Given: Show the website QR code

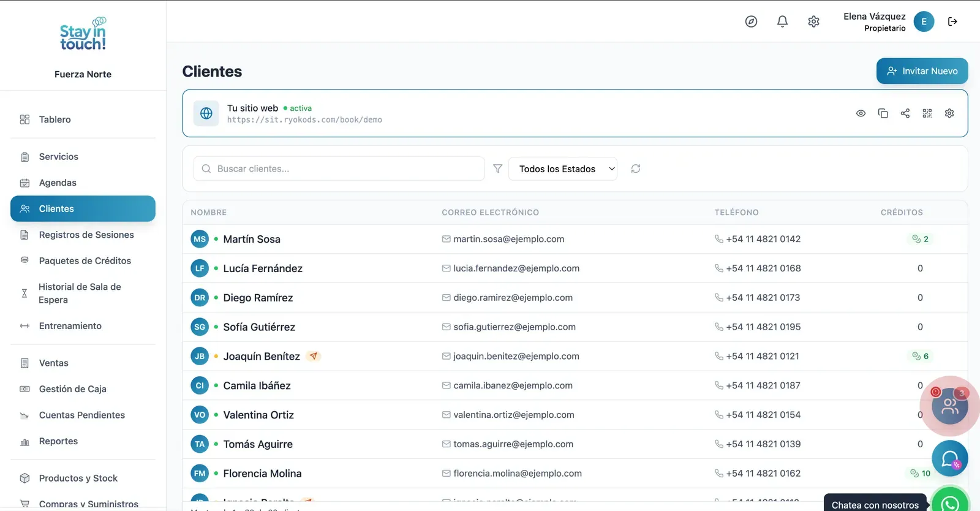Looking at the screenshot, I should click(927, 113).
